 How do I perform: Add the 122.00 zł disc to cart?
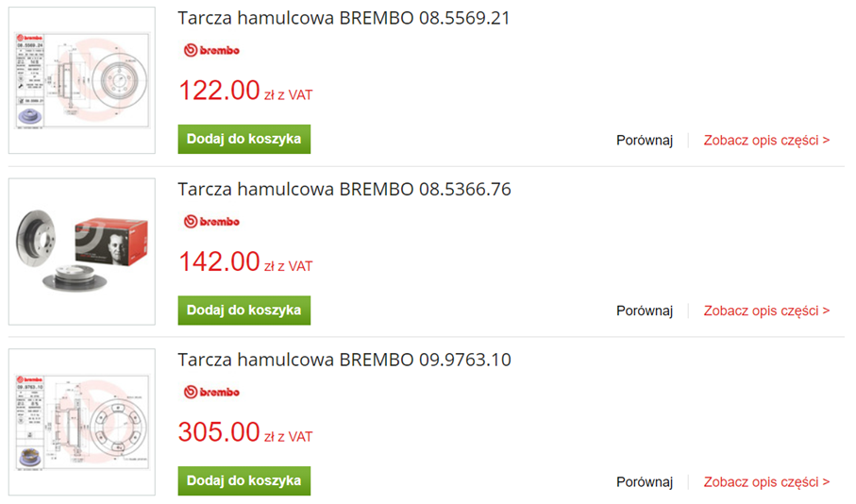[x=243, y=139]
